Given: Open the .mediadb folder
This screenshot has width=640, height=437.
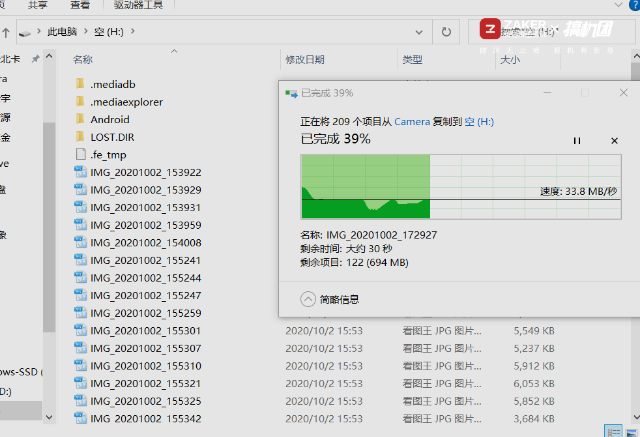Looking at the screenshot, I should pos(105,84).
